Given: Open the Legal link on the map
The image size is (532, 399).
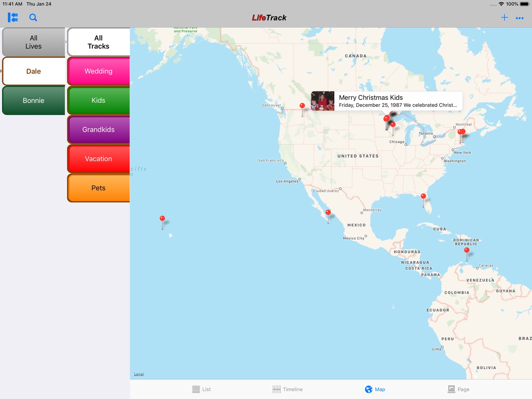Looking at the screenshot, I should pos(139,374).
